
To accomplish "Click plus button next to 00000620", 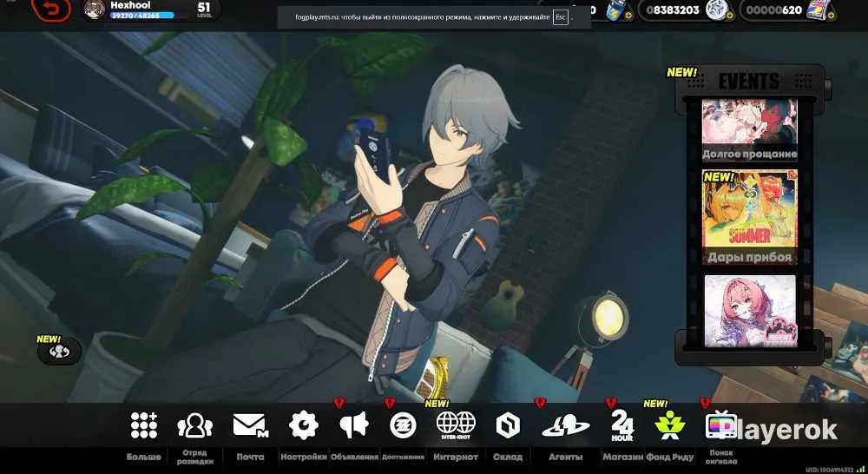I will [830, 16].
